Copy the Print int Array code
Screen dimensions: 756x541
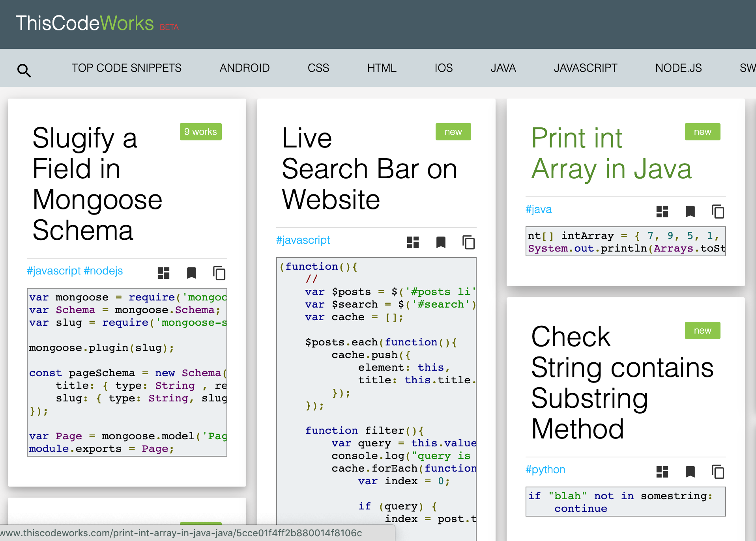coord(718,211)
